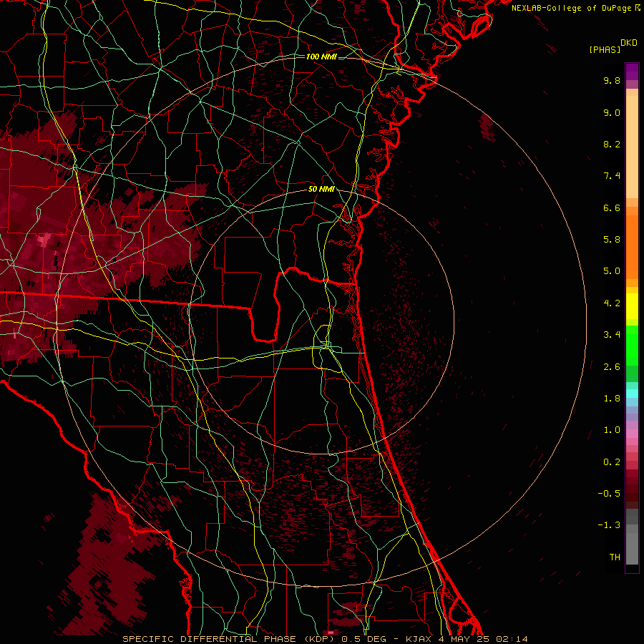Pick the bright green color bar segment
The height and width of the screenshot is (644, 644).
[x=632, y=345]
